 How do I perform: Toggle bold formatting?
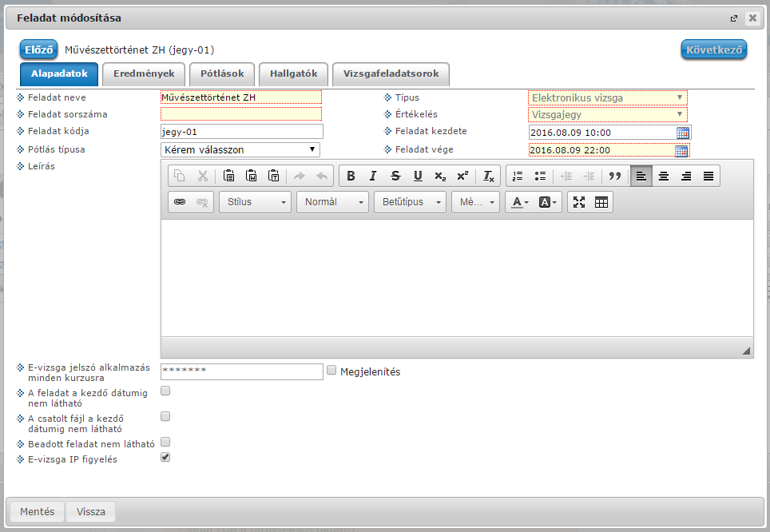(351, 176)
